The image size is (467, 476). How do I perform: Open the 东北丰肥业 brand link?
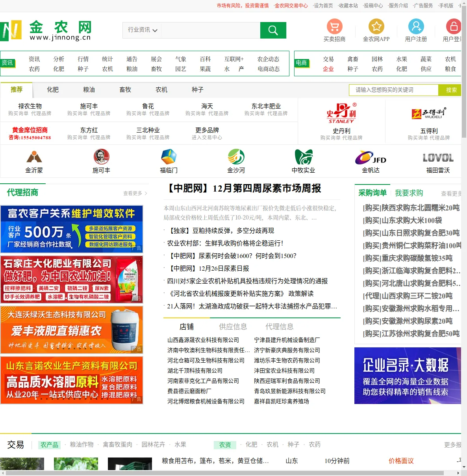click(266, 106)
